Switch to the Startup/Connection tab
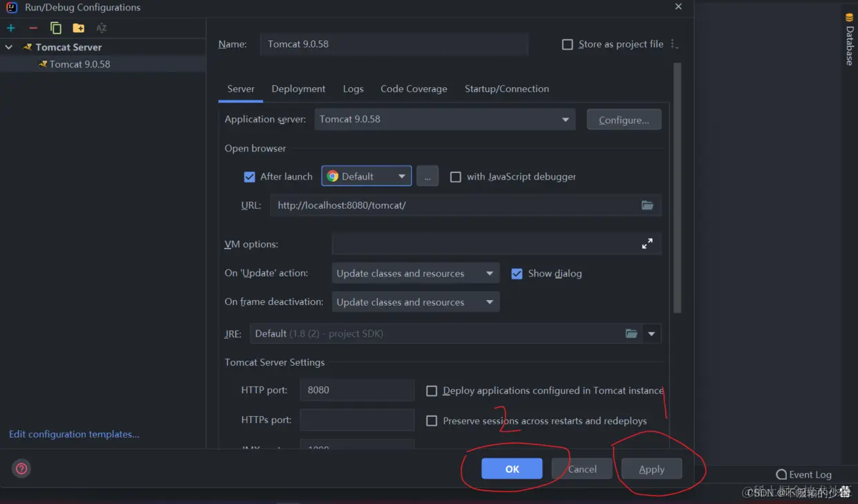858x504 pixels. click(x=506, y=88)
